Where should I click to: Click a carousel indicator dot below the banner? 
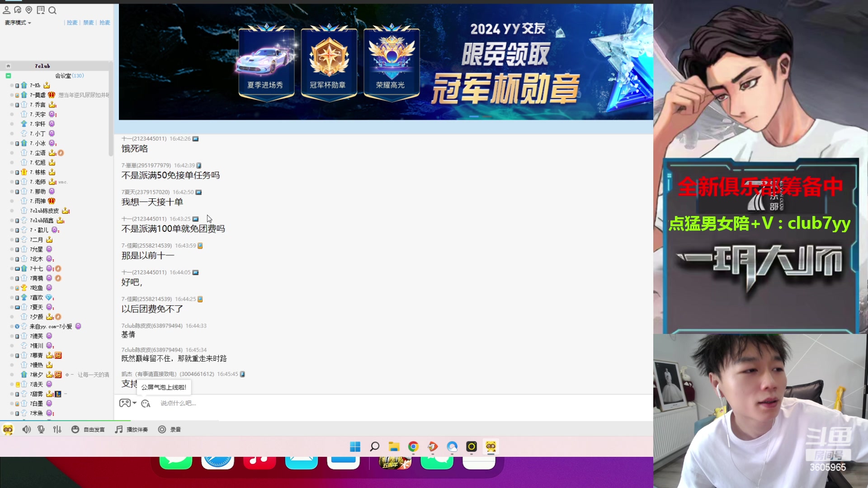(473, 116)
